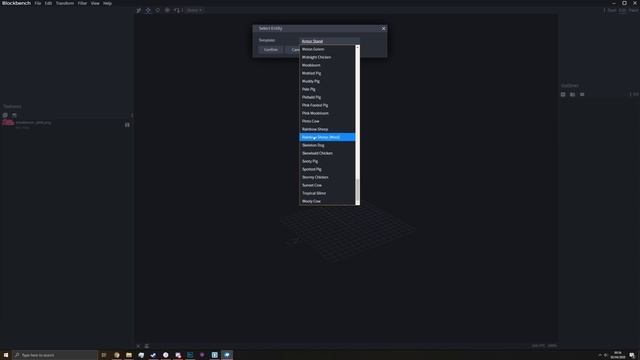This screenshot has width=640, height=360.
Task: Choose Midnight Chicken in the dropdown list
Action: tap(327, 57)
